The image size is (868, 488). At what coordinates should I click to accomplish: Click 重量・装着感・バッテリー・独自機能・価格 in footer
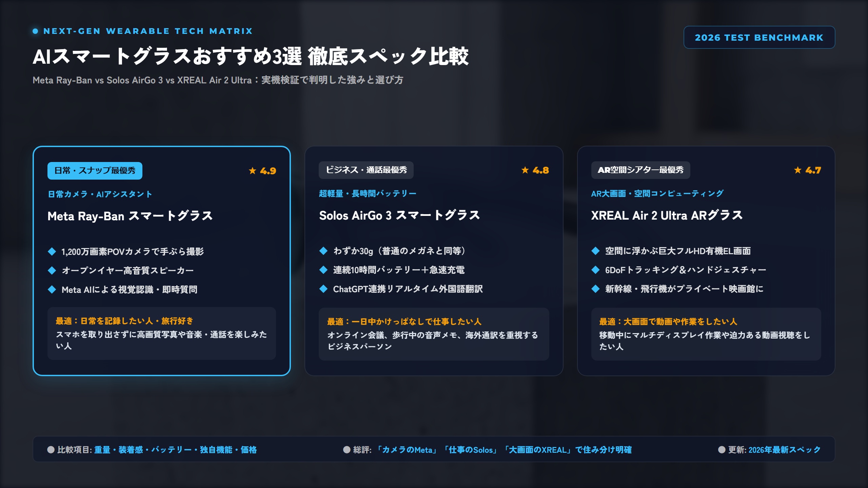click(175, 450)
